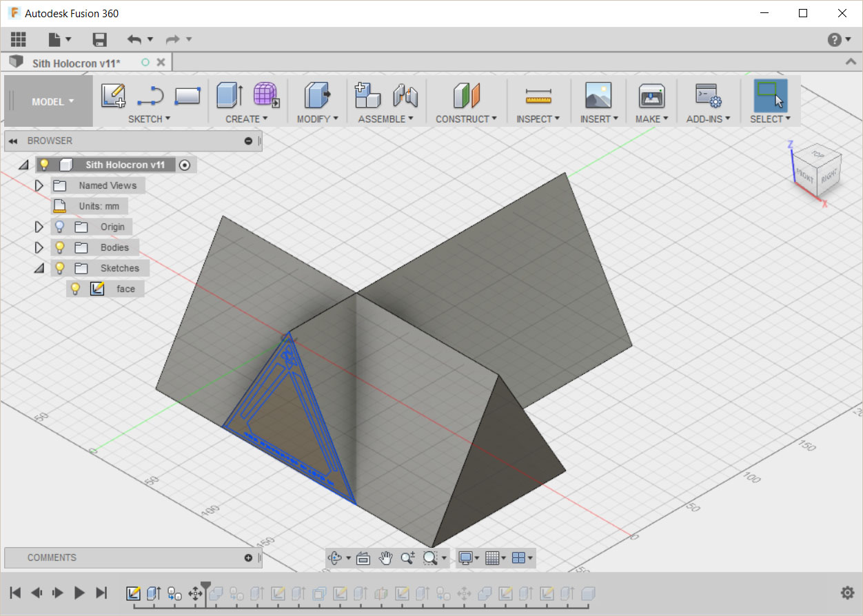
Task: Toggle the Bodies folder lightbulb
Action: click(x=59, y=247)
